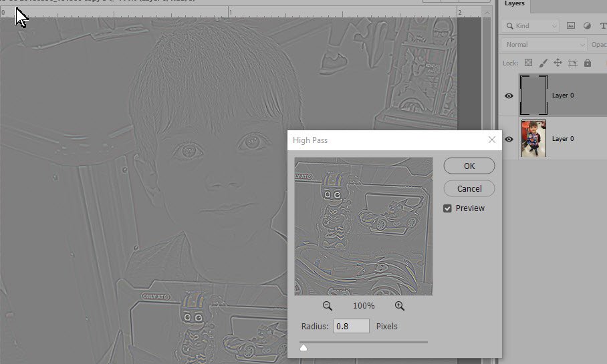Click the High Pass dialog title
The height and width of the screenshot is (364, 607).
[x=310, y=140]
